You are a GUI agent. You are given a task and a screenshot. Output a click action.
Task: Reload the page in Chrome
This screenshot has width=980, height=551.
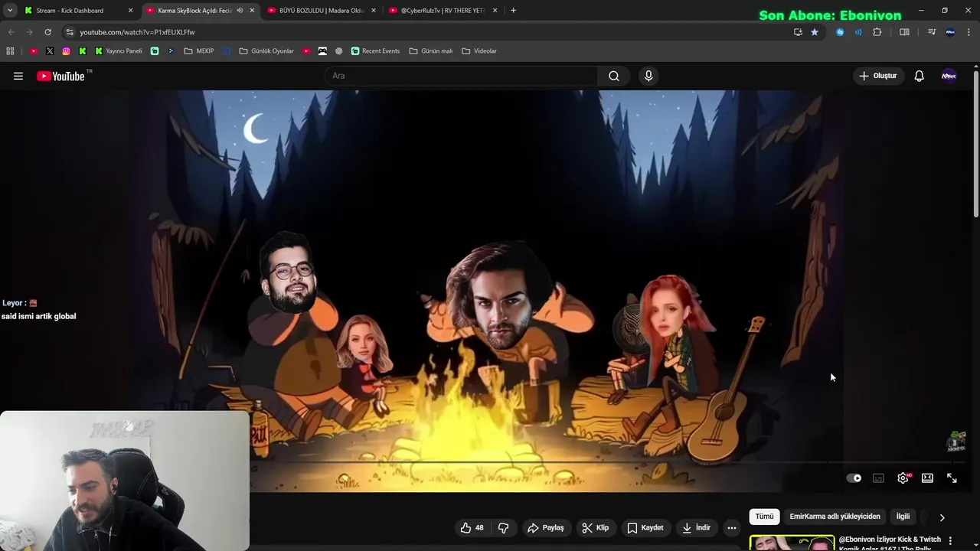coord(47,32)
